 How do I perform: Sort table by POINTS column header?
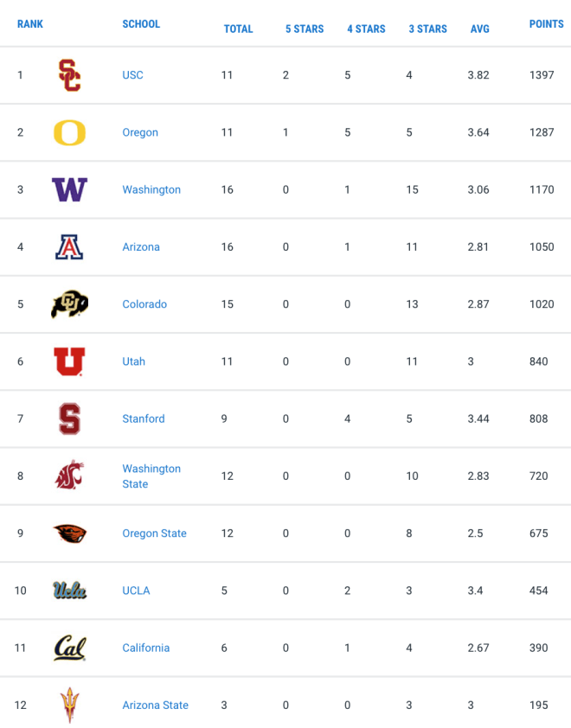pyautogui.click(x=547, y=24)
